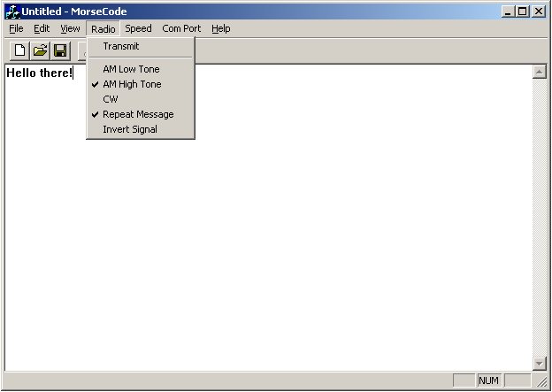Enable the Invert Signal option
Screen dimensions: 552x392
[x=129, y=129]
